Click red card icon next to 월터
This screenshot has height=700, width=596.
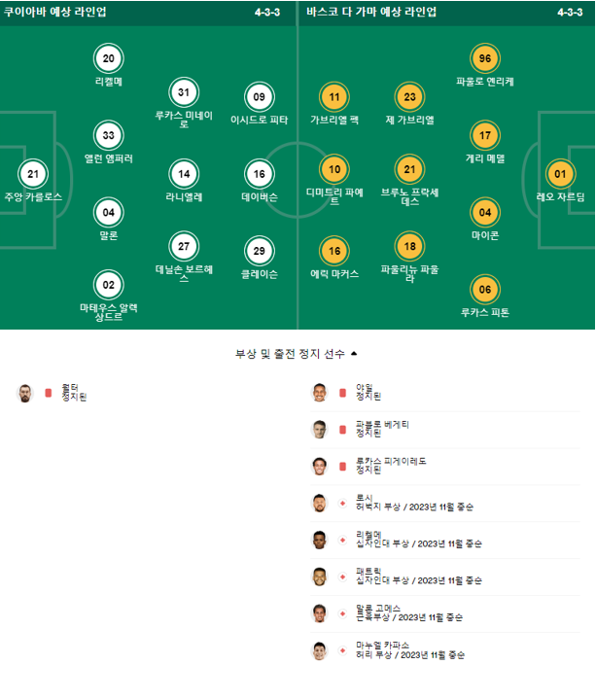pos(49,393)
